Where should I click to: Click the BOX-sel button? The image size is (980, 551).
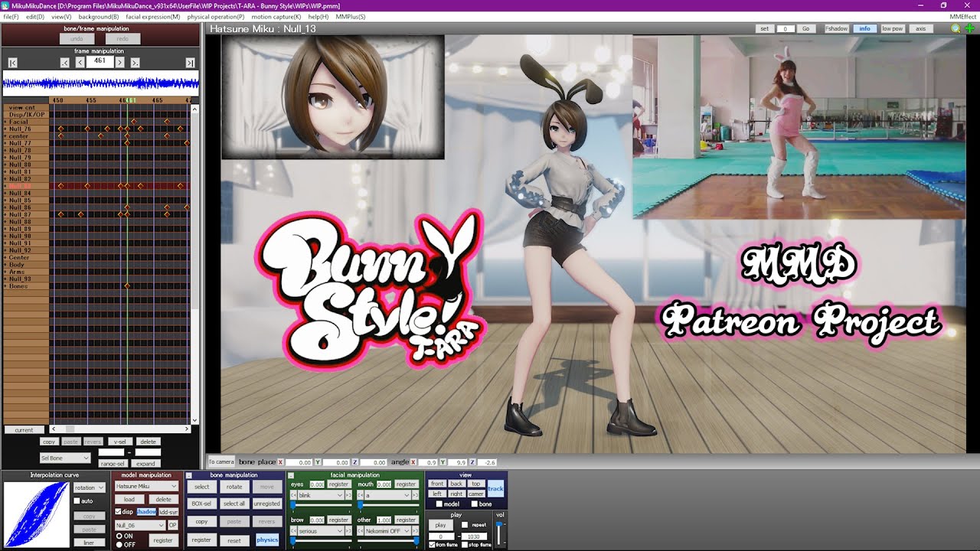(x=202, y=504)
